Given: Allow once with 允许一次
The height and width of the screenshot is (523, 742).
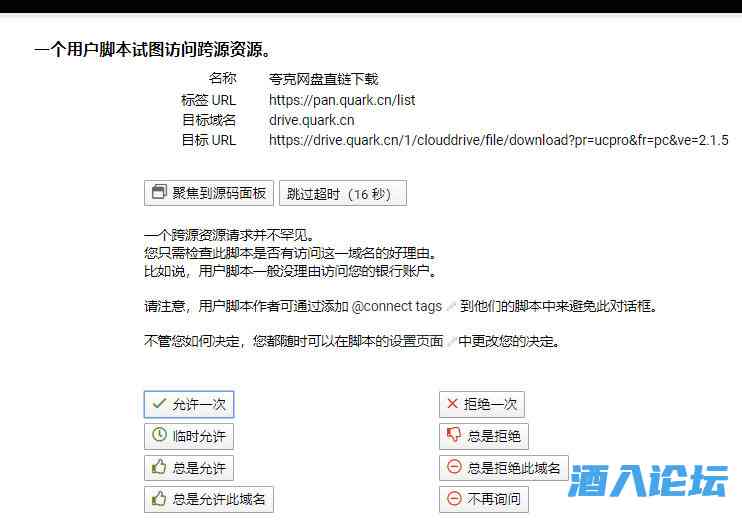Looking at the screenshot, I should coord(189,404).
